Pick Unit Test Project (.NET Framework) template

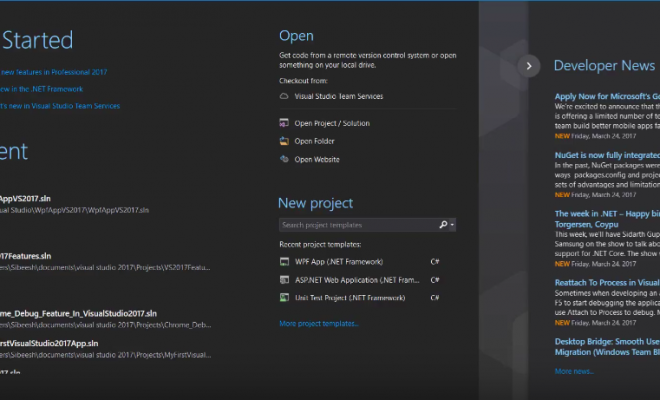point(350,298)
